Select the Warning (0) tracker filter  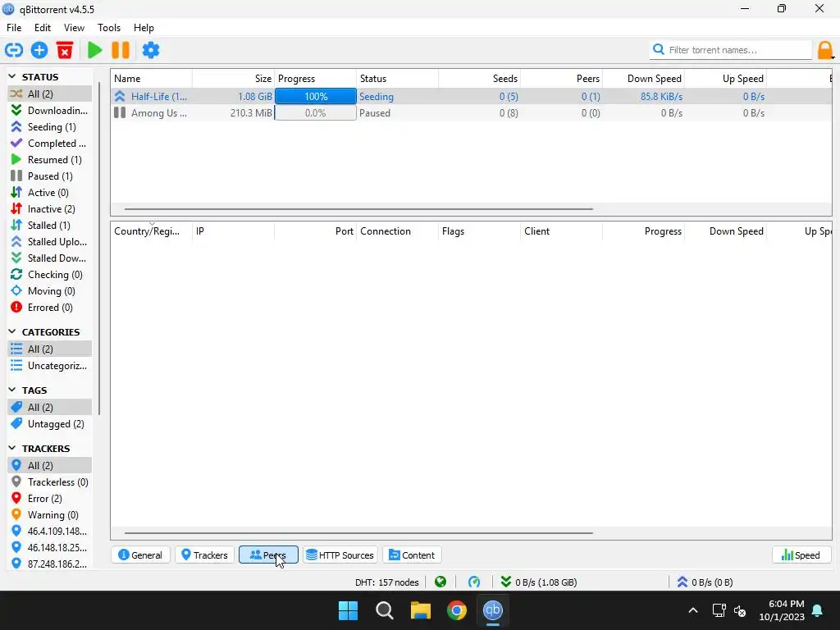(x=49, y=515)
